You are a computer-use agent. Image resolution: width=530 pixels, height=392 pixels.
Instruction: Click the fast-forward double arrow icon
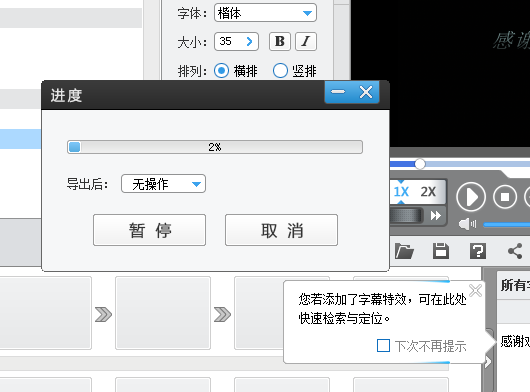pyautogui.click(x=436, y=215)
